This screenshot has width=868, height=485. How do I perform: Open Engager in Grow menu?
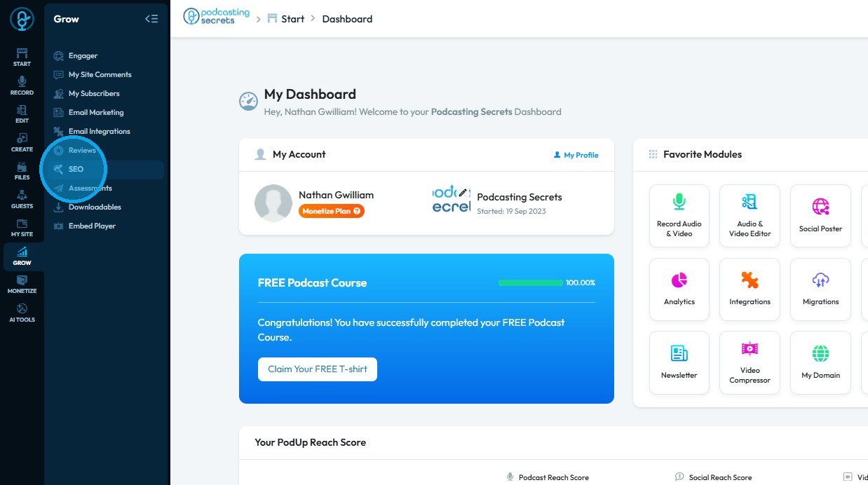pyautogui.click(x=83, y=55)
